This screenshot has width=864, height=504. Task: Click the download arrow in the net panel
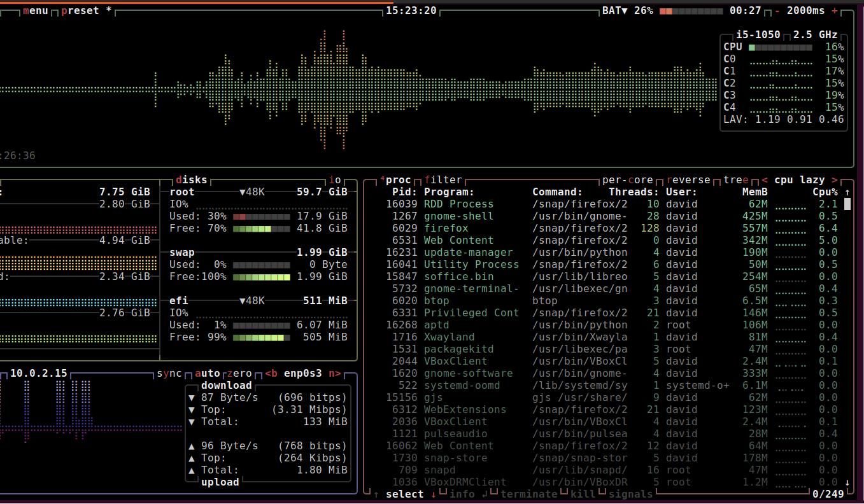tap(192, 397)
